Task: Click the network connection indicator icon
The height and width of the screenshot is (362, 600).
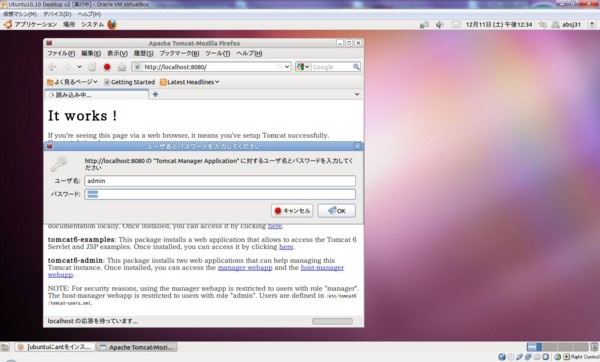Action: click(424, 25)
